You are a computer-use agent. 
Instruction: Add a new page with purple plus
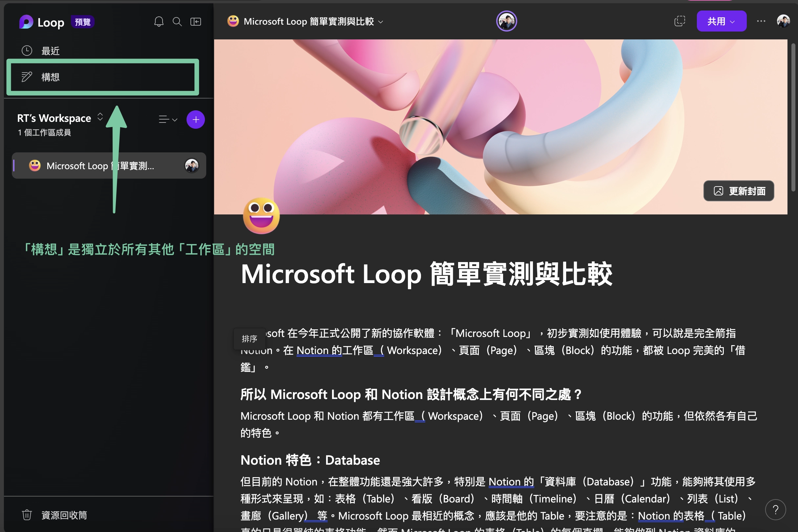point(196,120)
